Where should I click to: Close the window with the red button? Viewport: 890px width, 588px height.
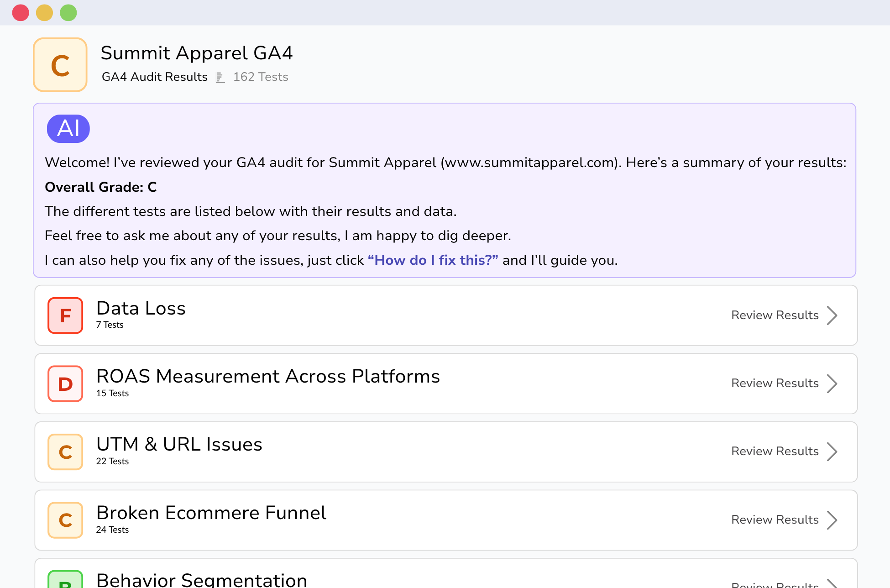pyautogui.click(x=21, y=12)
